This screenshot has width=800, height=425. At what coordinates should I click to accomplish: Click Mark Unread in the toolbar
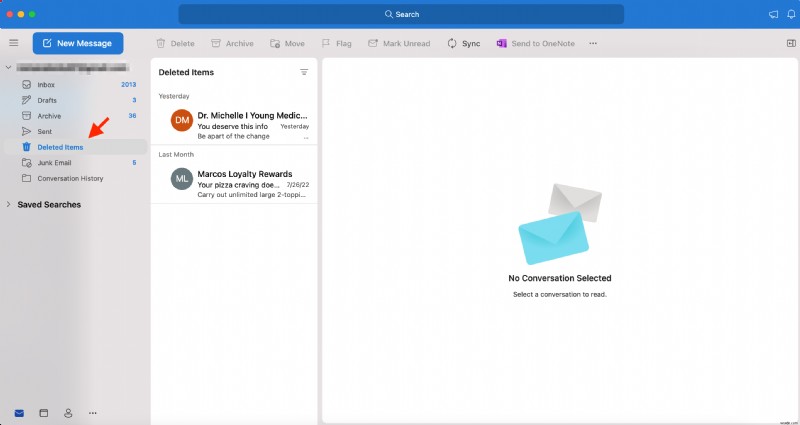tap(399, 43)
